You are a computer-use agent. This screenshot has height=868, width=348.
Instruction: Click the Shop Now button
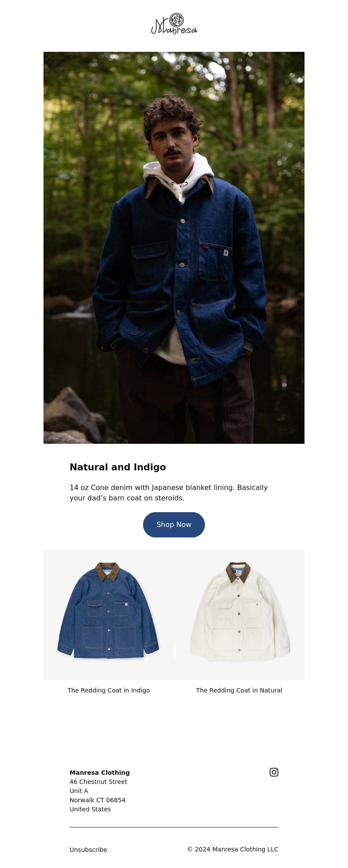coord(174,525)
